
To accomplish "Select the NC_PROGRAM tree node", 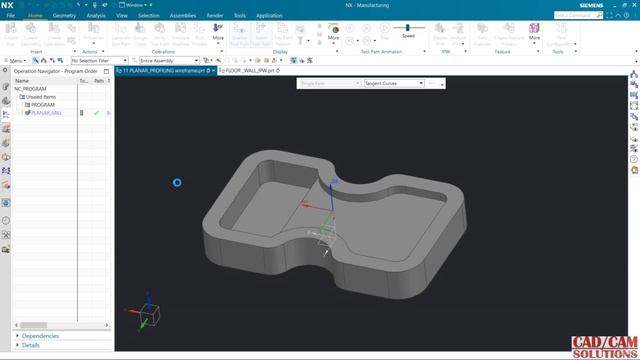I will (30, 89).
